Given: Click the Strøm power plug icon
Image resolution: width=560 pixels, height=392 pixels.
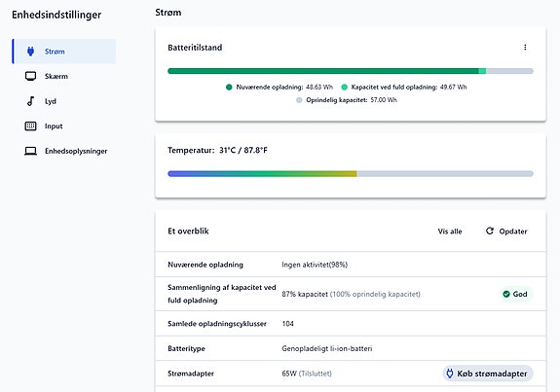Looking at the screenshot, I should pos(31,52).
